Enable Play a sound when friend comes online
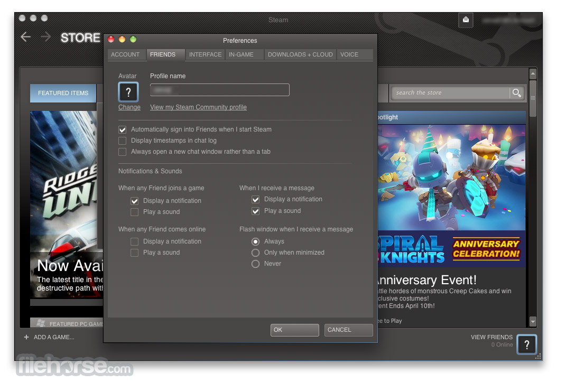Viewport: 566px width, 392px height. [x=135, y=253]
